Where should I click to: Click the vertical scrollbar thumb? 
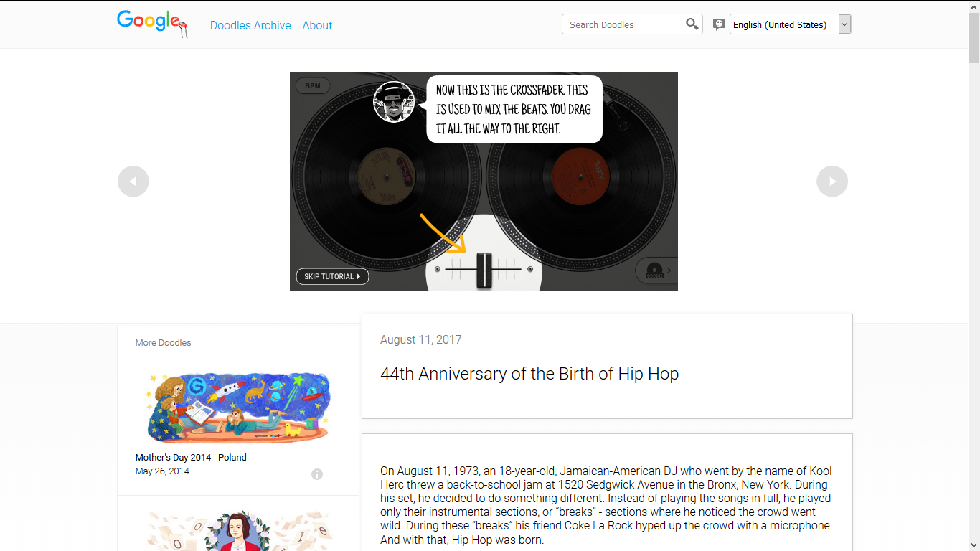coord(974,39)
